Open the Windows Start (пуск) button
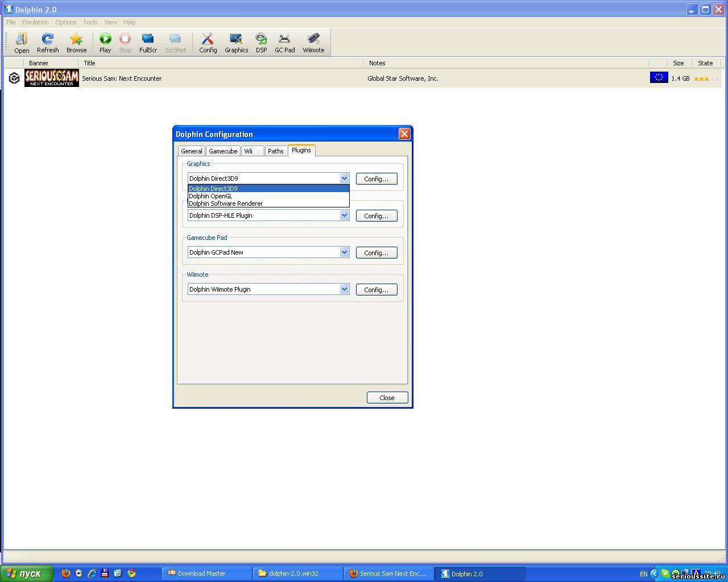Viewport: 728px width, 582px height. [27, 573]
